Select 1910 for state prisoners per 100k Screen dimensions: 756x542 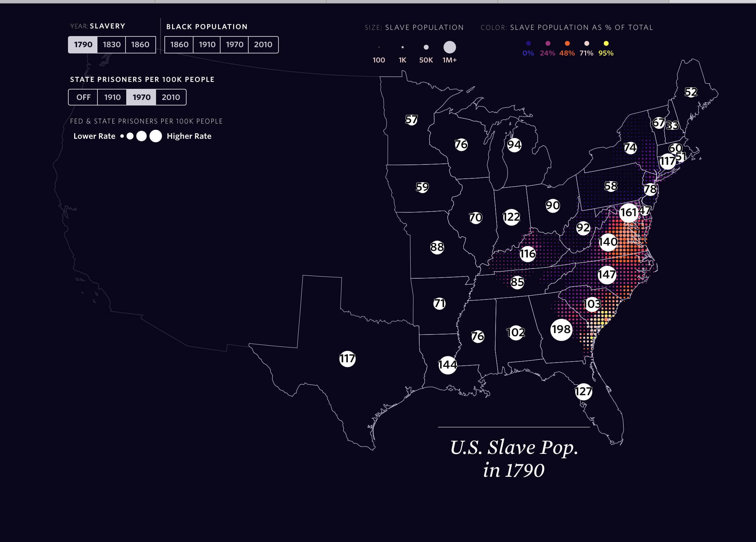[x=112, y=97]
